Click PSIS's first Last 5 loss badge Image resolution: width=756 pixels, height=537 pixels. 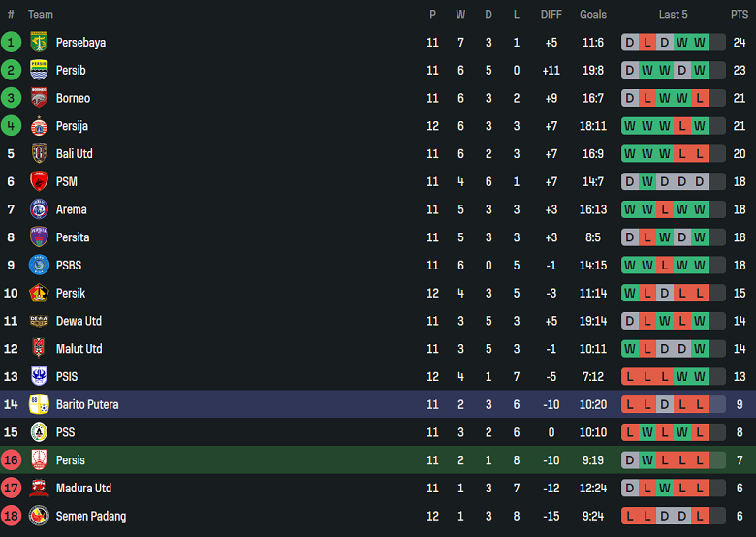coord(630,376)
